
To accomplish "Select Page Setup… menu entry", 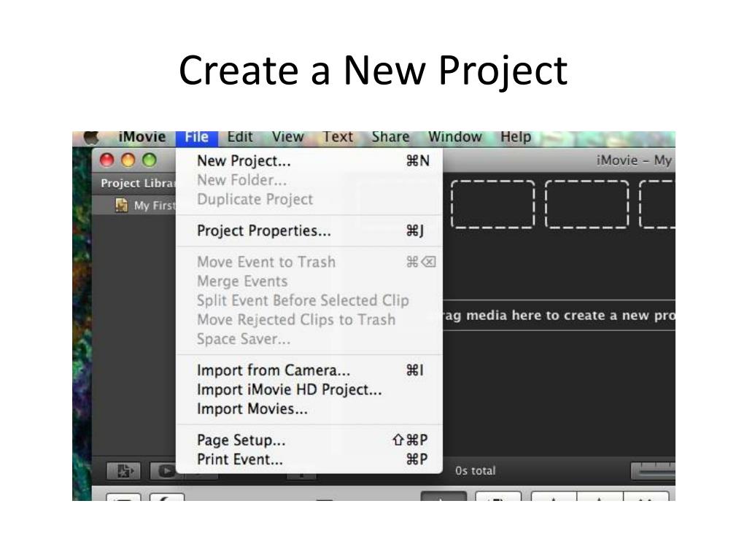I will click(x=309, y=440).
